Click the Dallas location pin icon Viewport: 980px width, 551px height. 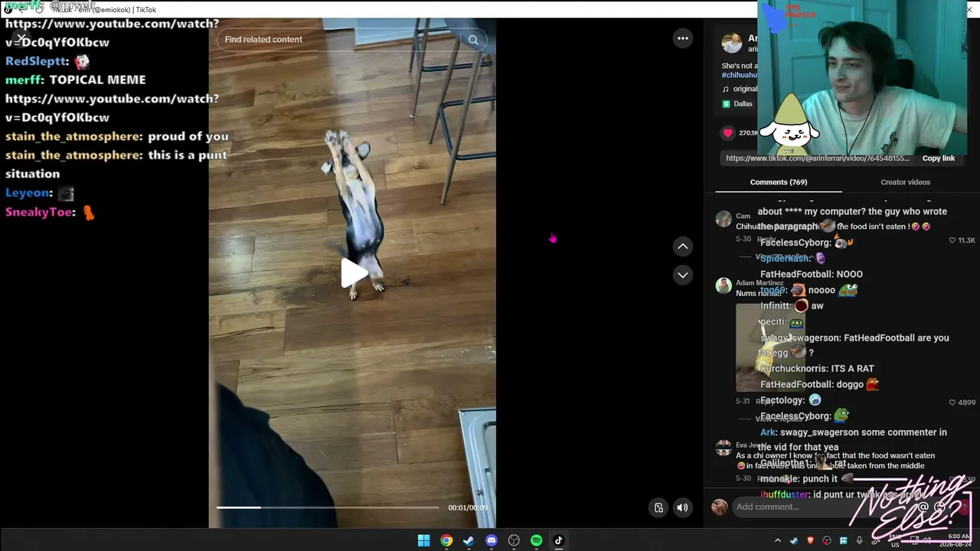coord(727,104)
